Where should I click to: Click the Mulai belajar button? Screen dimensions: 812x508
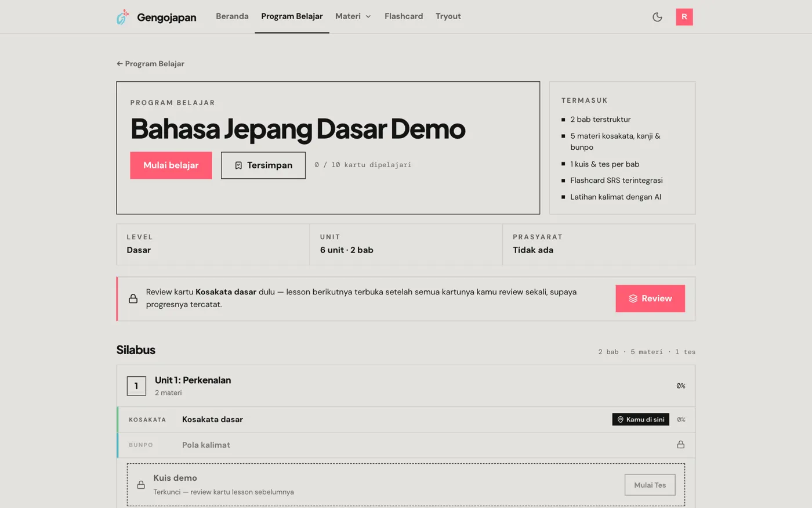coord(171,165)
